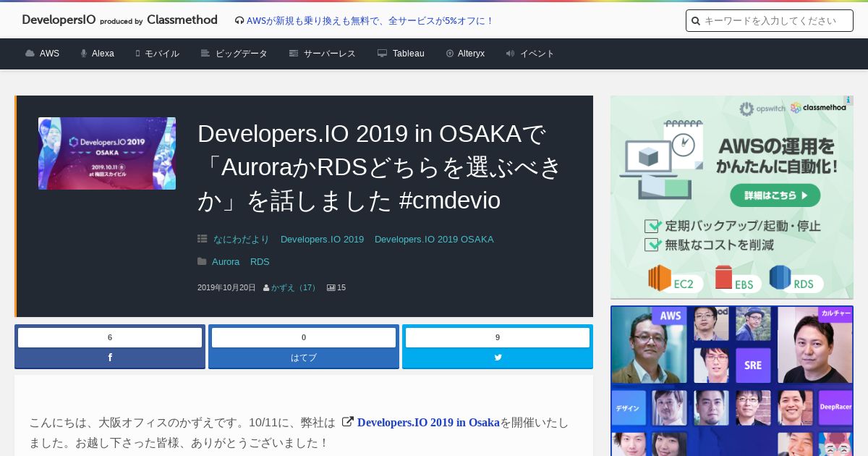868x456 pixels.
Task: Open the Developers.IO 2019 OSAKA article thumbnail
Action: pyautogui.click(x=107, y=153)
